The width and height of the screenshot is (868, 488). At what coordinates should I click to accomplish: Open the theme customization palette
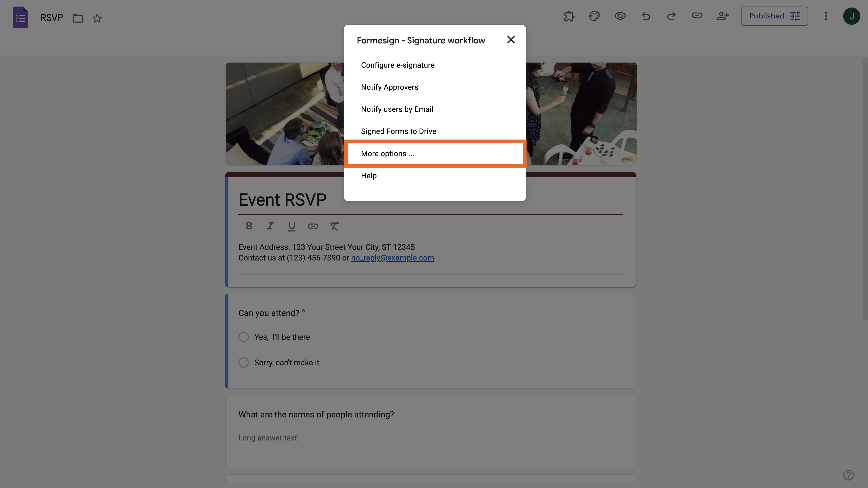(594, 16)
